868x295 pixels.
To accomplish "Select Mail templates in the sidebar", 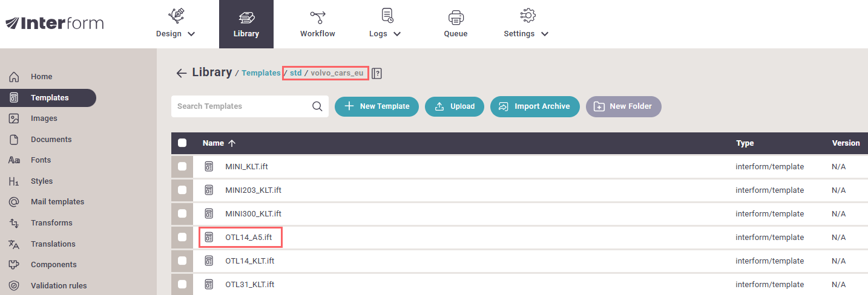I will coord(57,202).
